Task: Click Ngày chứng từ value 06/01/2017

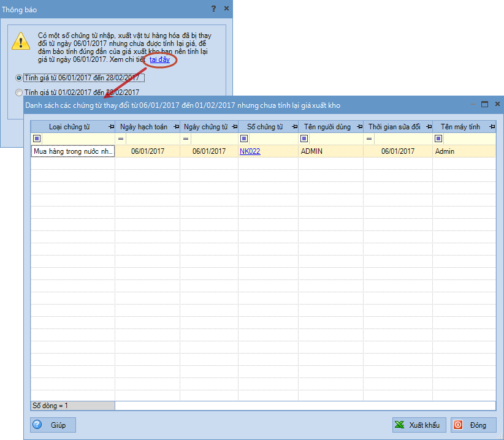Action: (209, 151)
